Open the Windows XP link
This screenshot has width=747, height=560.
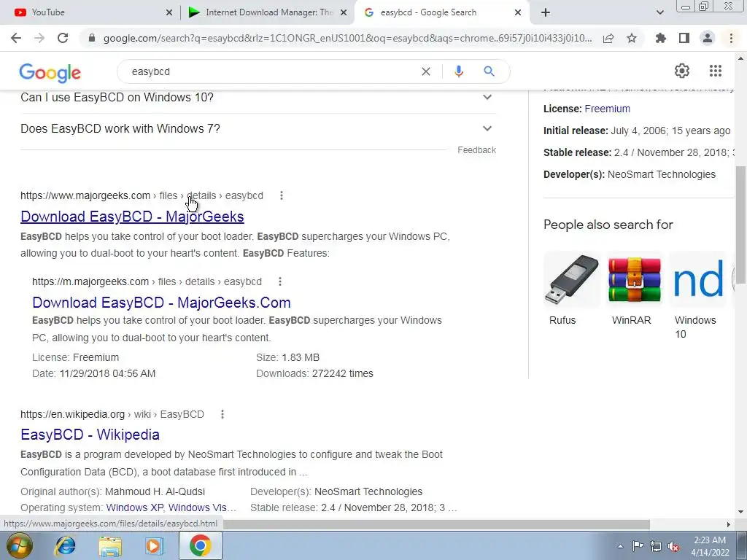click(134, 507)
